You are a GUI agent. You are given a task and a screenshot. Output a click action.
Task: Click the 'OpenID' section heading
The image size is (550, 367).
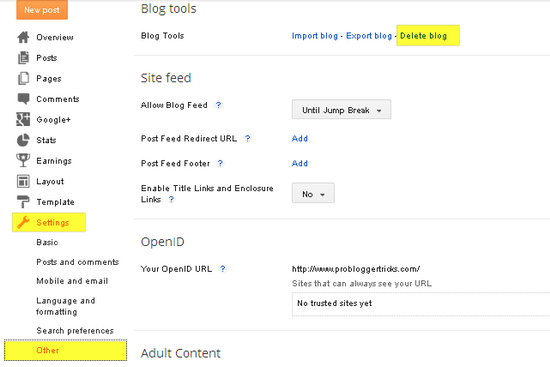(162, 242)
